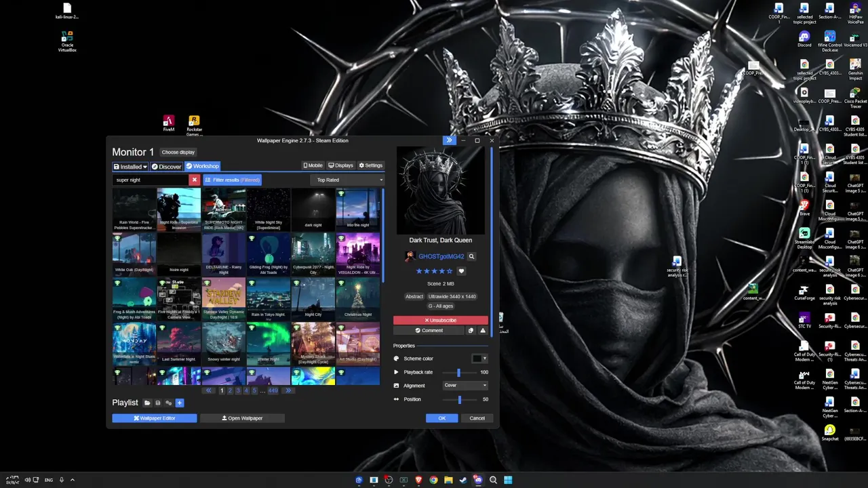Open Cisco Packet Tracer desktop icon
Screen dimensions: 868x488
click(x=856, y=98)
